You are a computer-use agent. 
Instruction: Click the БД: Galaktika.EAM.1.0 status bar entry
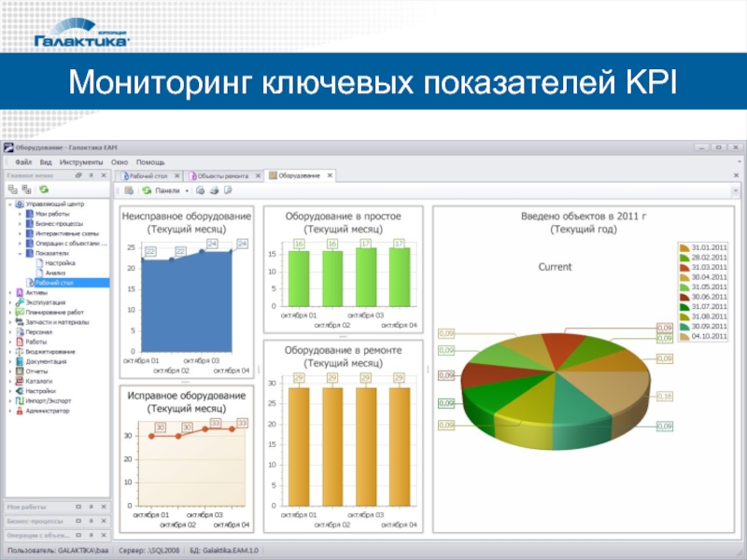(x=224, y=551)
